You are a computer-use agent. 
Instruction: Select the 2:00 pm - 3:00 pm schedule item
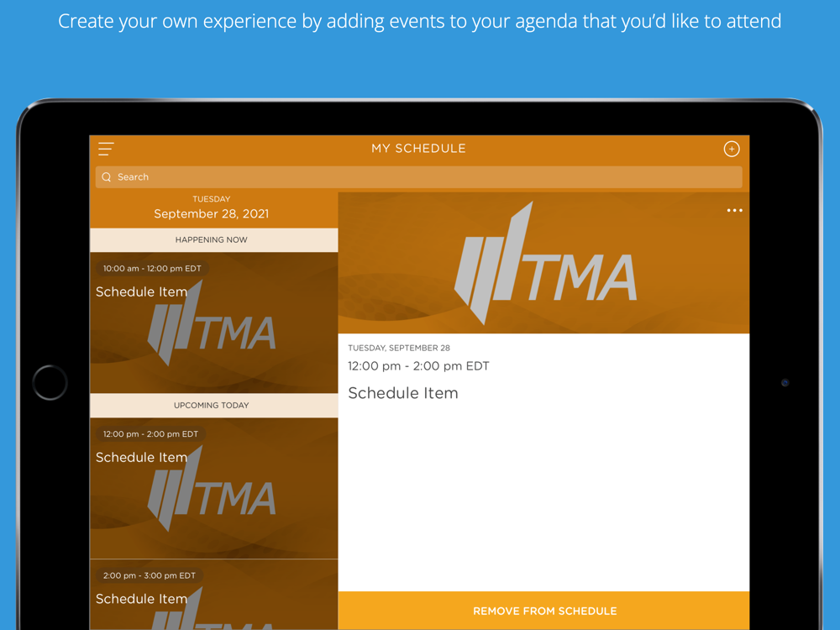tap(213, 595)
